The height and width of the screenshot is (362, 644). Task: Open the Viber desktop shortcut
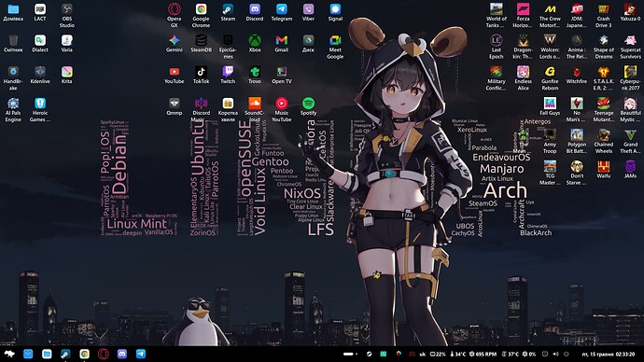[308, 12]
